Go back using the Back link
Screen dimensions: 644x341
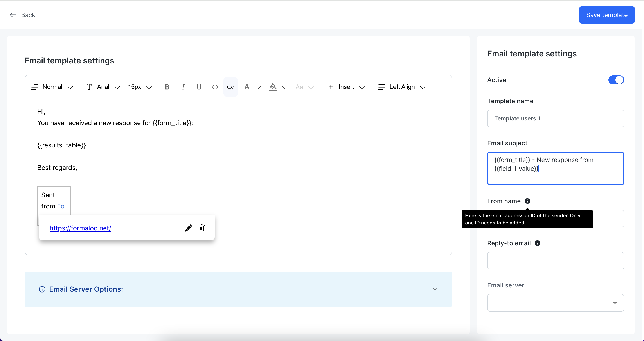pyautogui.click(x=28, y=15)
